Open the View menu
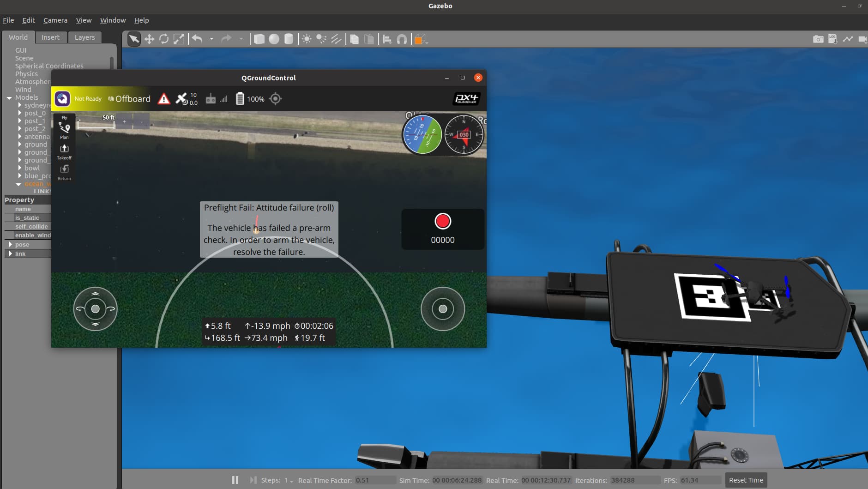Screen dimensions: 868x489 coord(84,20)
